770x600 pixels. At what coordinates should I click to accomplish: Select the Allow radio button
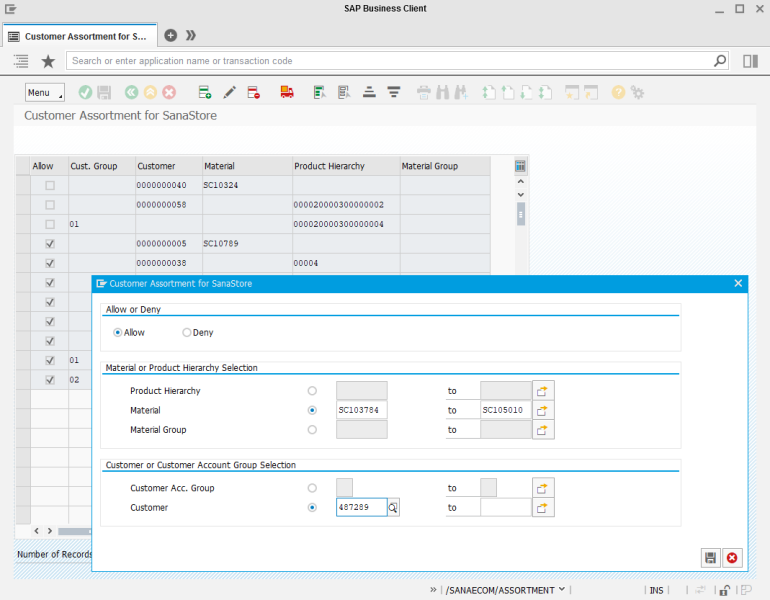117,332
